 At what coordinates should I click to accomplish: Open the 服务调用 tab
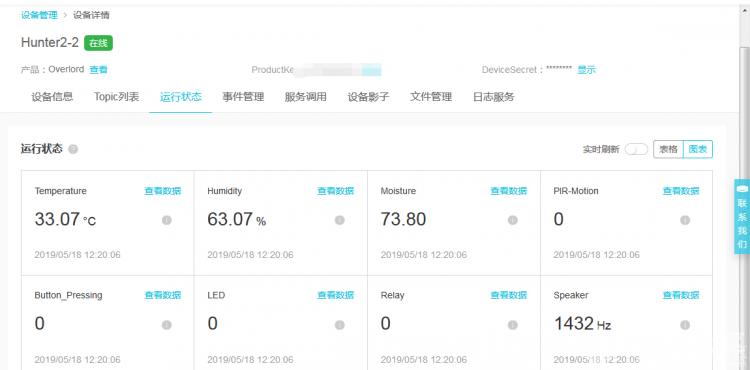pos(306,97)
